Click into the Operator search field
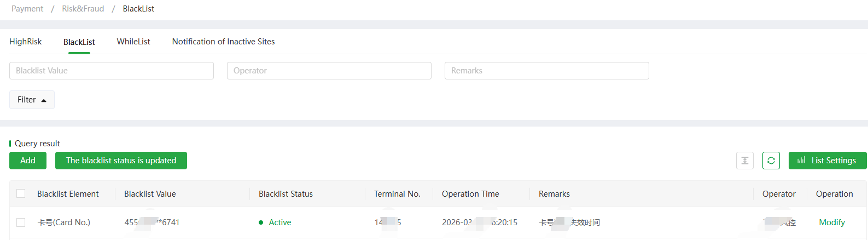Image resolution: width=868 pixels, height=240 pixels. 329,71
